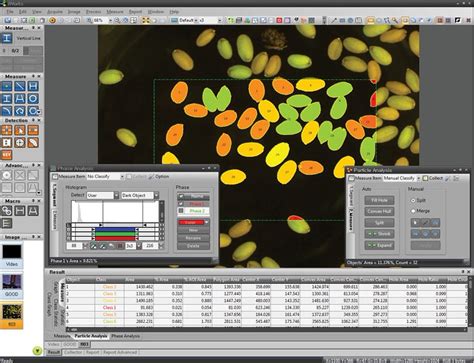Pick the hand pointer tool in Manual group
Screen dimensions: 474x363
coord(415,222)
